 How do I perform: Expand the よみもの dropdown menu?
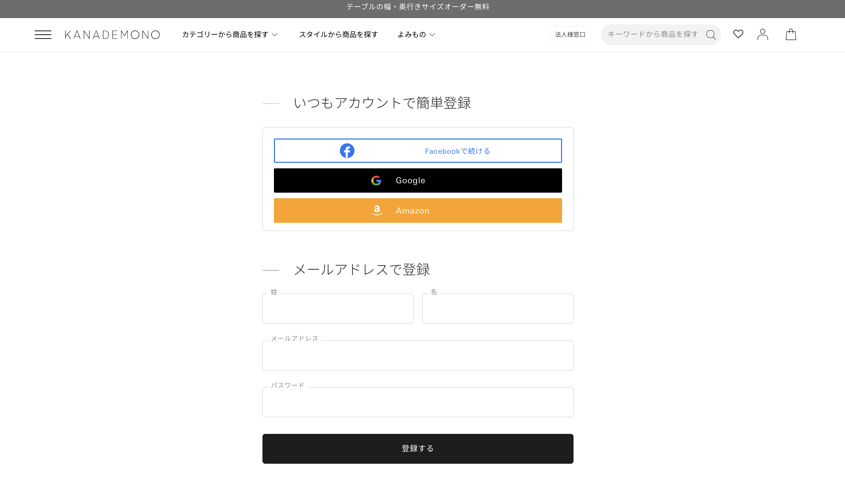[416, 35]
